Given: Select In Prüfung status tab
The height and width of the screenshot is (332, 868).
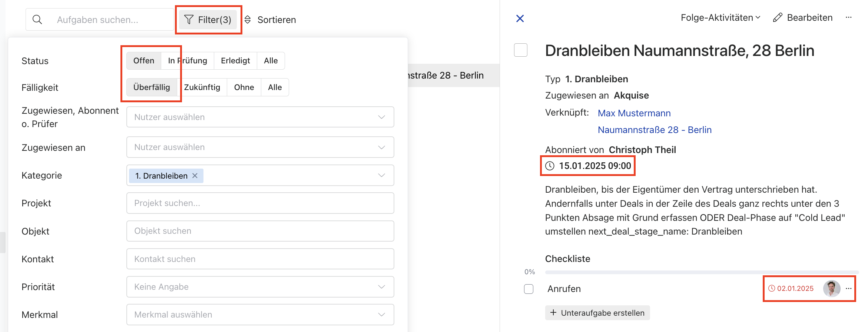Looking at the screenshot, I should [188, 61].
